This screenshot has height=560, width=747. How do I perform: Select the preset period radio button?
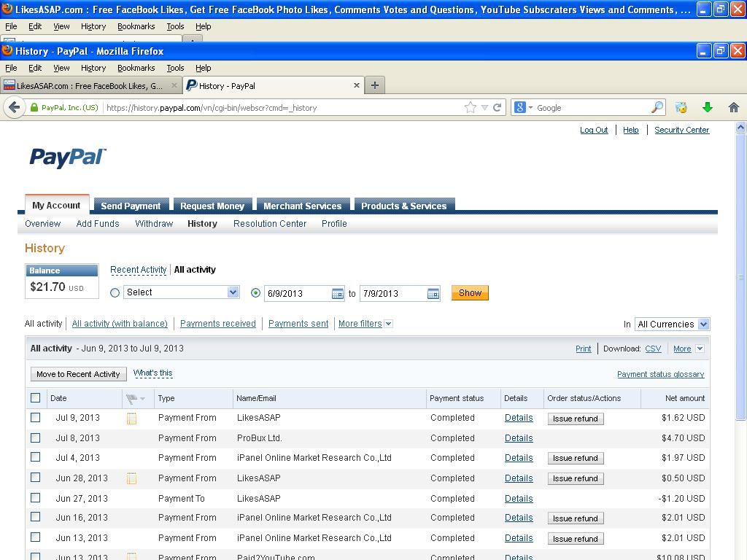(x=115, y=293)
